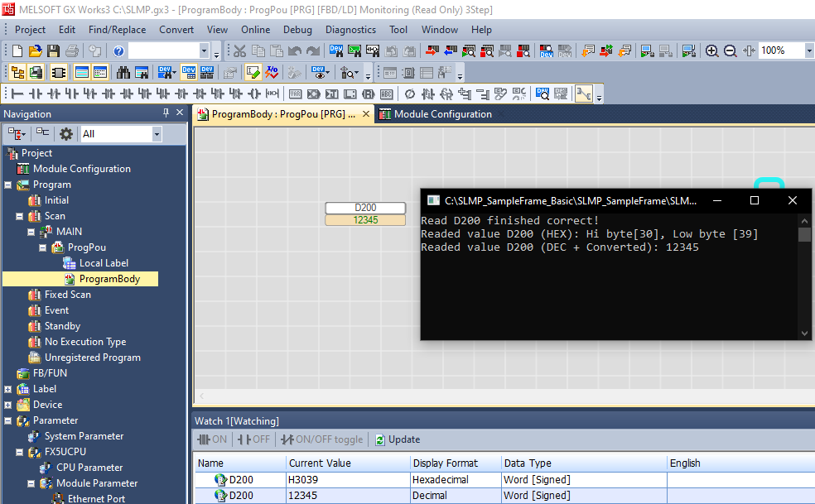
Task: Click the Start Monitoring icon
Action: (x=468, y=51)
